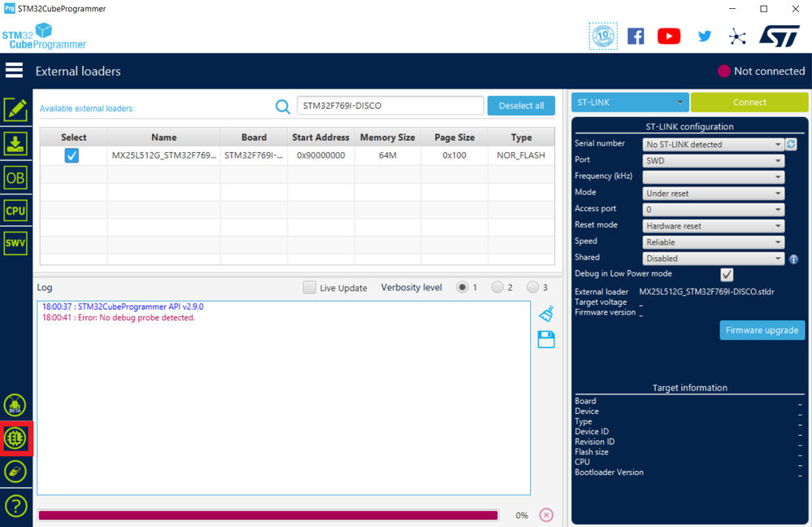Viewport: 812px width, 527px height.
Task: Select verbosity level 1
Action: coord(462,287)
